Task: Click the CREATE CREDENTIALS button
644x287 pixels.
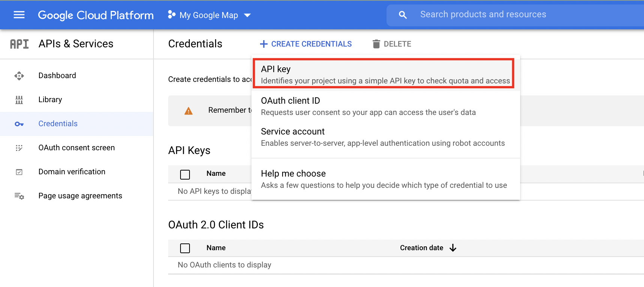Action: click(306, 44)
